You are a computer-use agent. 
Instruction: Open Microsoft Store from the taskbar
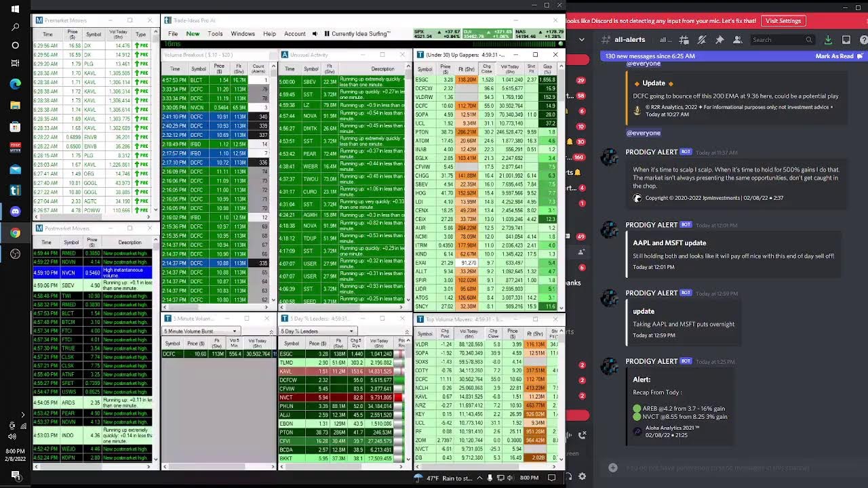click(15, 127)
